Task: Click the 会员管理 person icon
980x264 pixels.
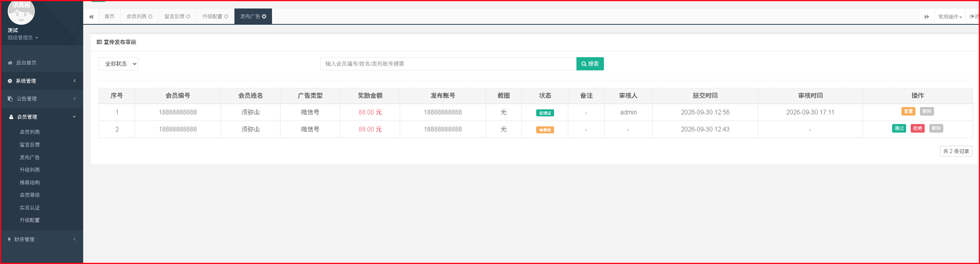Action: [x=11, y=117]
